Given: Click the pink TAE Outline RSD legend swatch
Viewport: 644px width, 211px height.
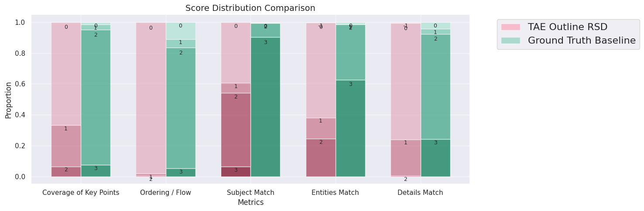Looking at the screenshot, I should click(510, 27).
